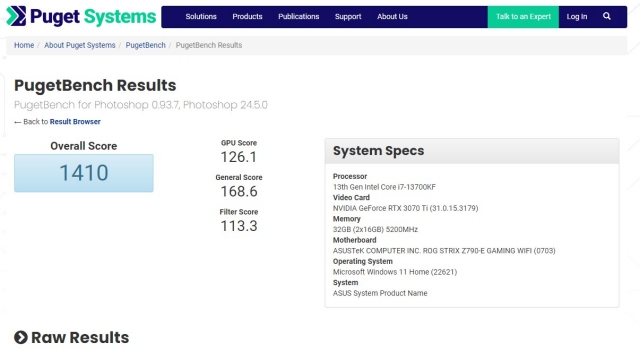Select the 32GB (2x16GB) 5200MHz text
This screenshot has width=640, height=360.
tap(375, 229)
